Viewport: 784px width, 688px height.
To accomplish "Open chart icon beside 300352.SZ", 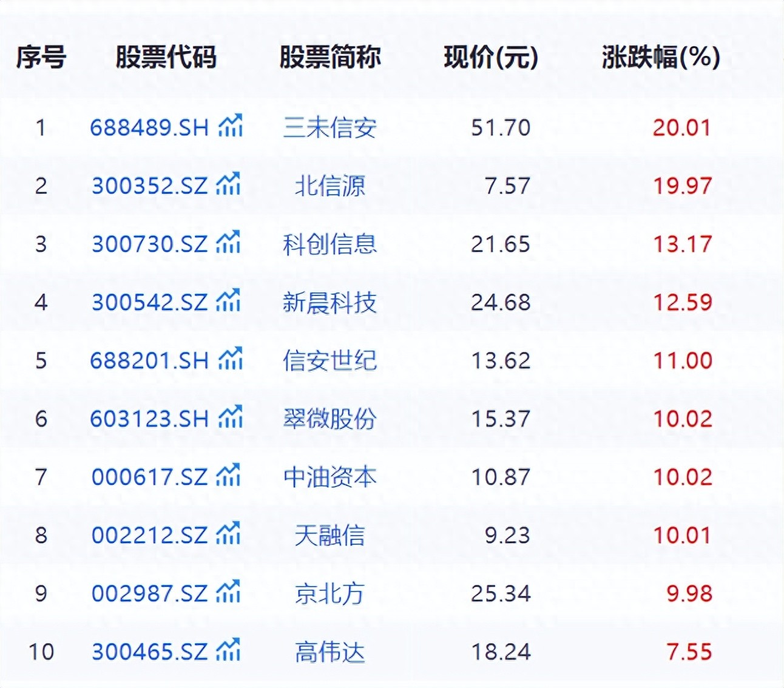I will [x=229, y=184].
